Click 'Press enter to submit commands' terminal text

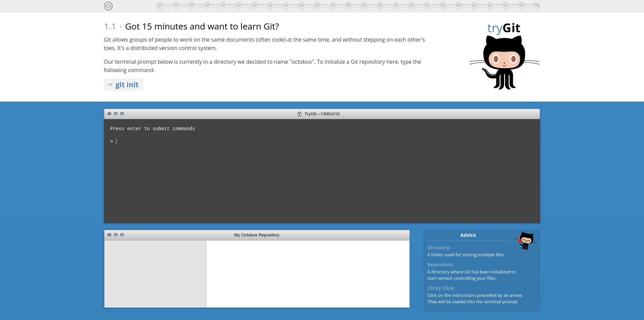tap(153, 128)
